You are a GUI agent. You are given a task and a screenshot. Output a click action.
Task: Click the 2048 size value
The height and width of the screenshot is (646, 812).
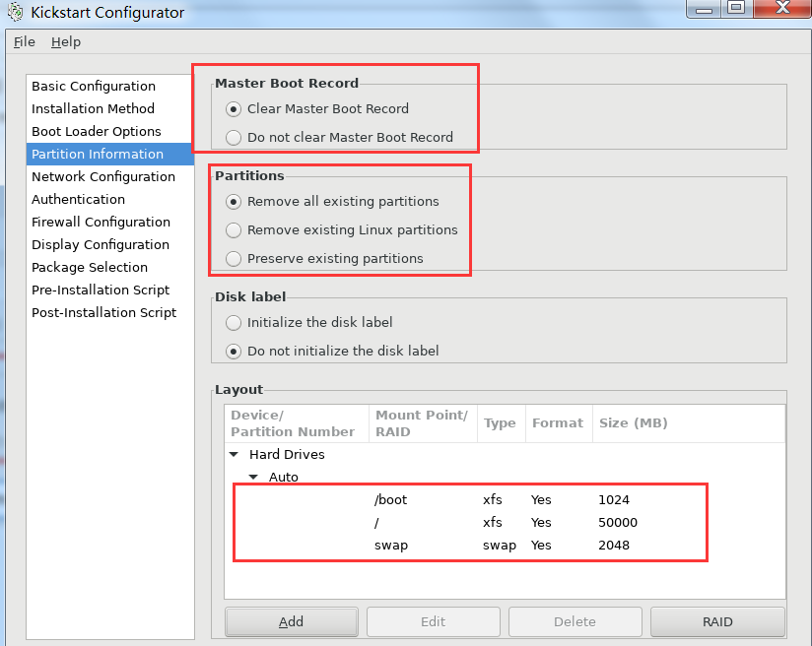[x=614, y=546]
